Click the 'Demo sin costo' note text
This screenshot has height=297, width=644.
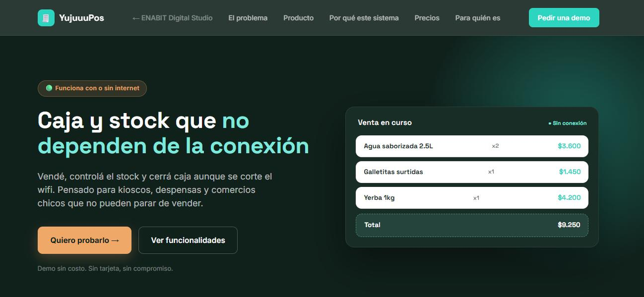click(x=105, y=268)
